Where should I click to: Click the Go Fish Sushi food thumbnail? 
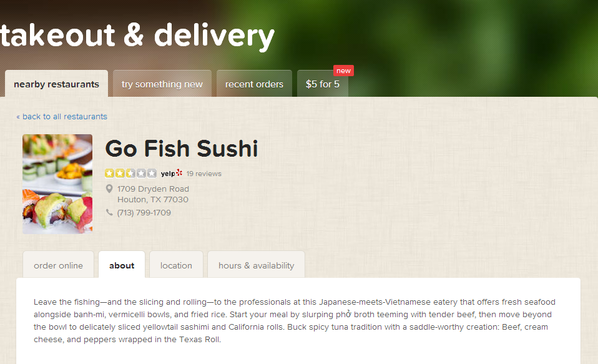click(57, 184)
